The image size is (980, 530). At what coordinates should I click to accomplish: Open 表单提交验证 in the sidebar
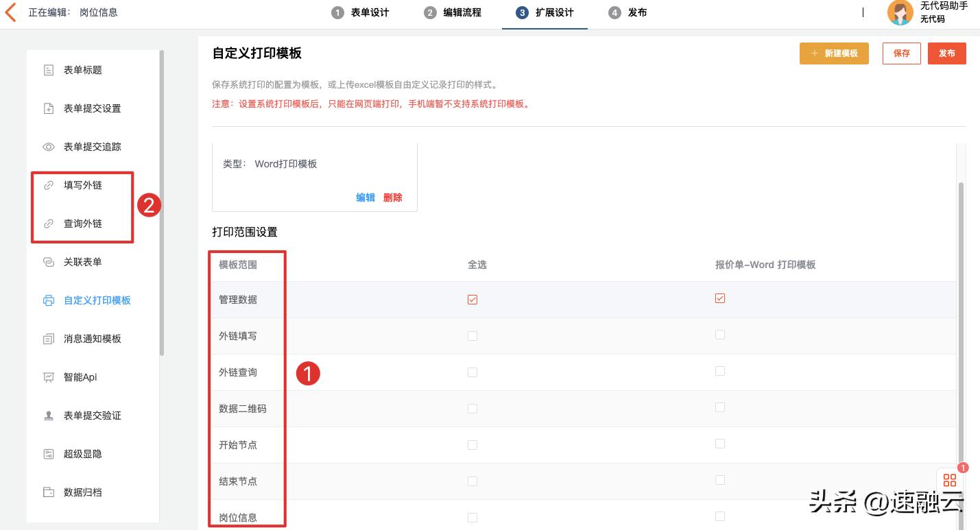coord(93,415)
